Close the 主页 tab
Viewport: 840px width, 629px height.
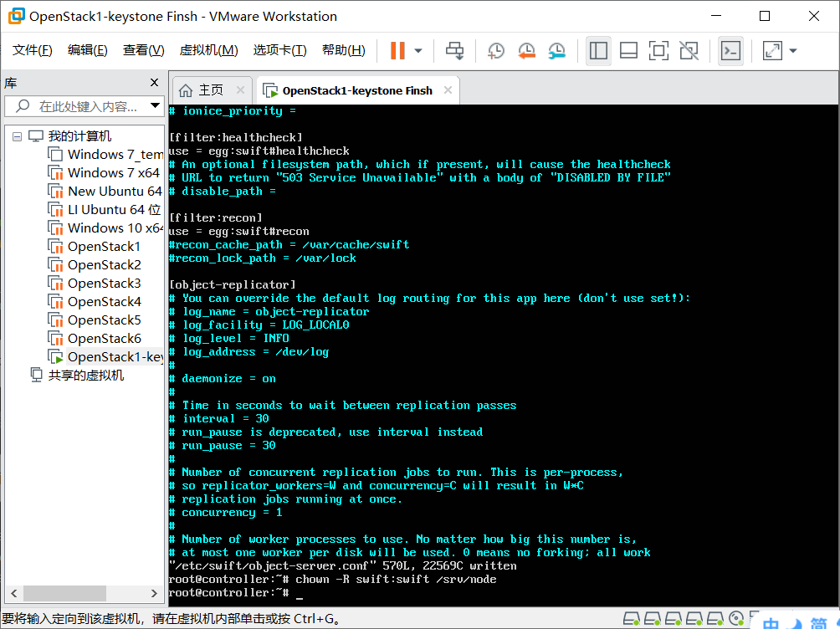[x=240, y=90]
